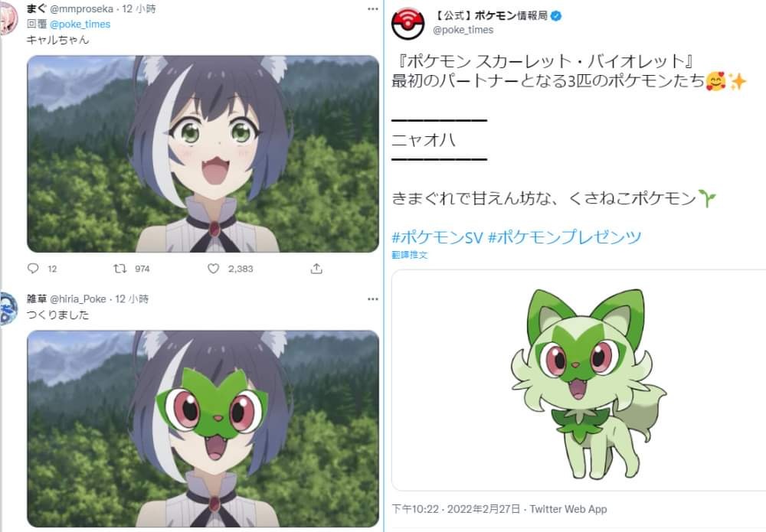Open hashtag #ポケモンSV

[x=437, y=237]
